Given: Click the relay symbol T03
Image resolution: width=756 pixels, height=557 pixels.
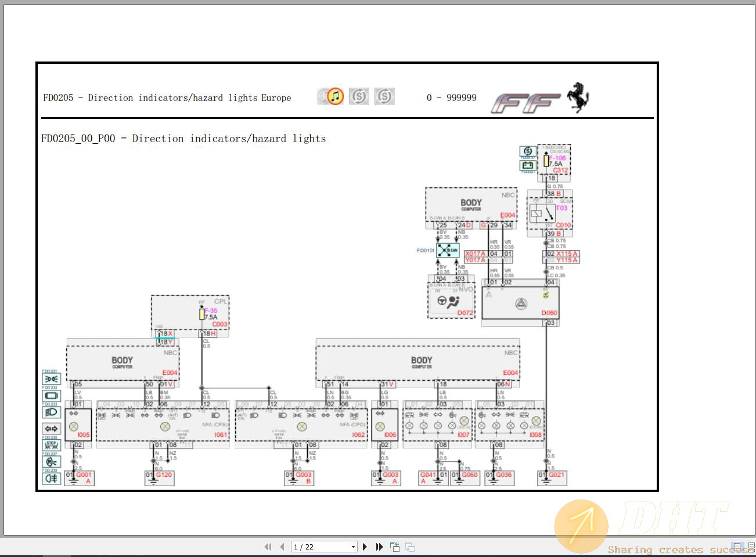Looking at the screenshot, I should (542, 214).
